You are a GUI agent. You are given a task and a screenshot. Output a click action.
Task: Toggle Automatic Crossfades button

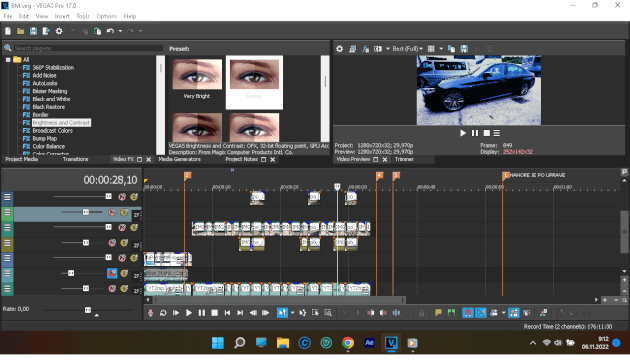pos(481,313)
